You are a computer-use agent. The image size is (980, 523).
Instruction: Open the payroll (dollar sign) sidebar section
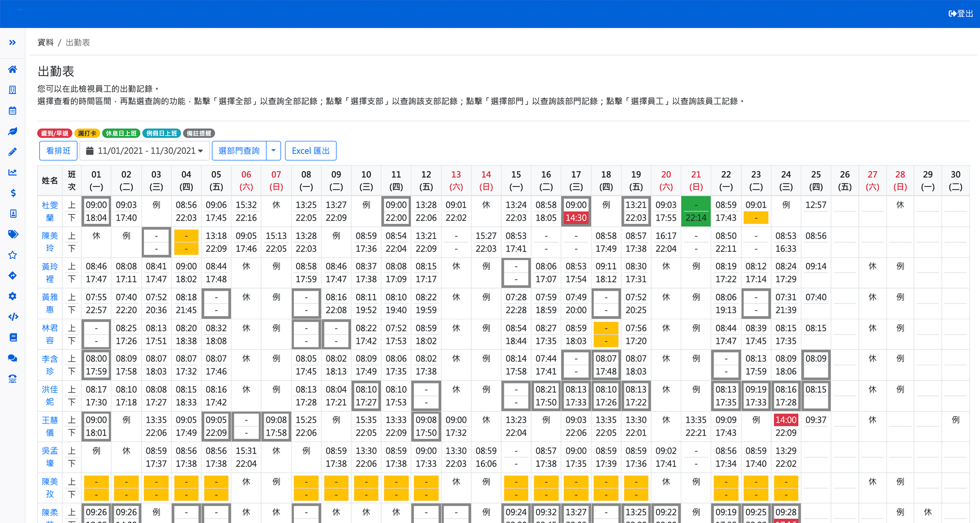(13, 193)
